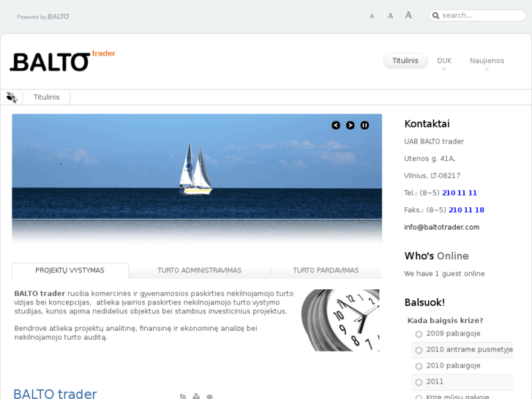Switch to TURTO ADMINISTRAVIMAS tab
The width and height of the screenshot is (532, 399).
pos(200,270)
